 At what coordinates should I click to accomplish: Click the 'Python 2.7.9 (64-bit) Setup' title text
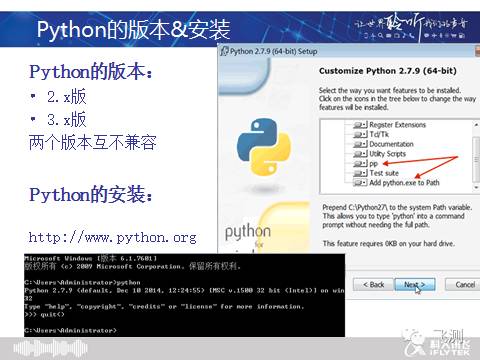pyautogui.click(x=273, y=51)
